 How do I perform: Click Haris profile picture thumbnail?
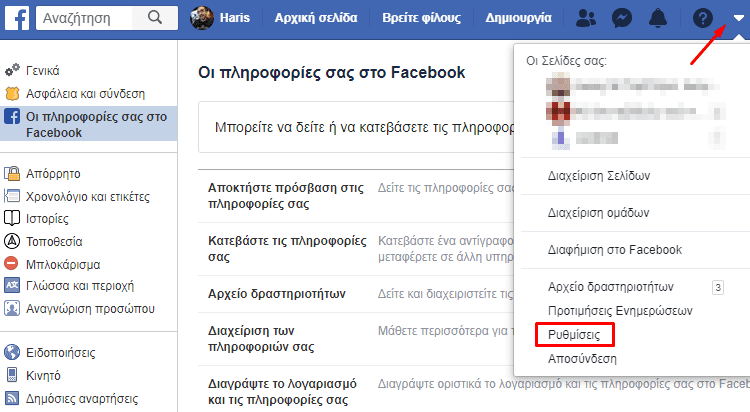201,18
